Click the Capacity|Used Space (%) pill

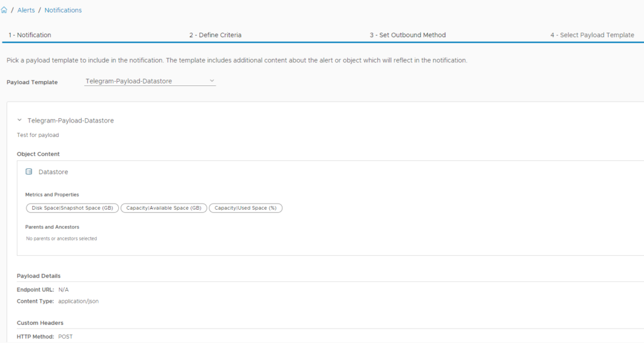(x=245, y=208)
